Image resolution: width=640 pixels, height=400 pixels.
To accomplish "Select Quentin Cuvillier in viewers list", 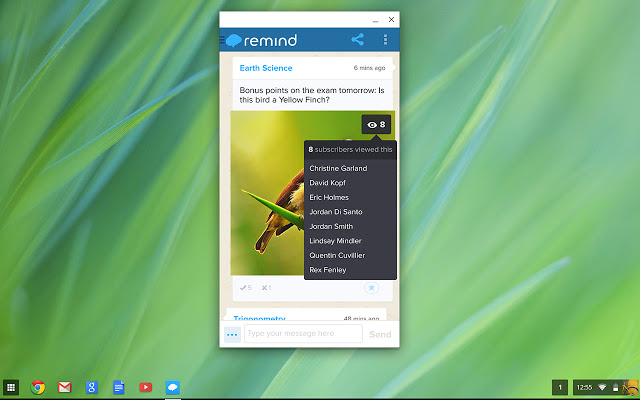I will click(x=337, y=256).
